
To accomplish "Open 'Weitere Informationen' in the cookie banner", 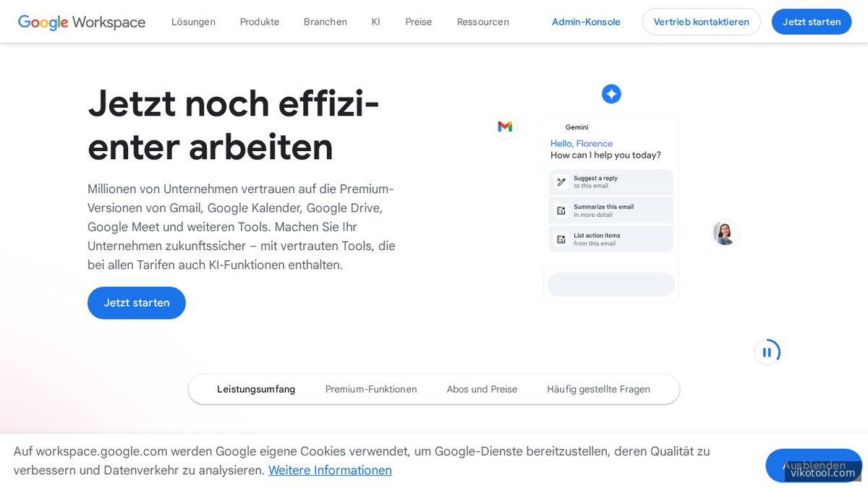I will (330, 470).
